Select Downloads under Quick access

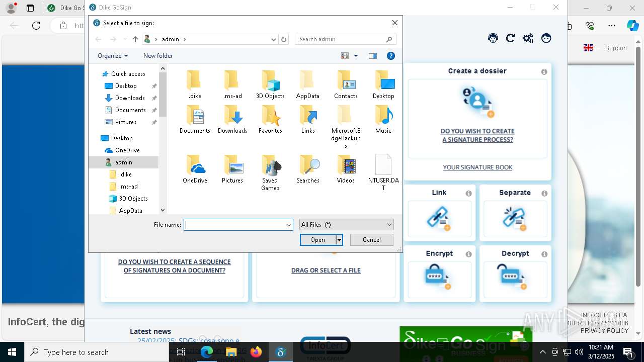(x=130, y=98)
